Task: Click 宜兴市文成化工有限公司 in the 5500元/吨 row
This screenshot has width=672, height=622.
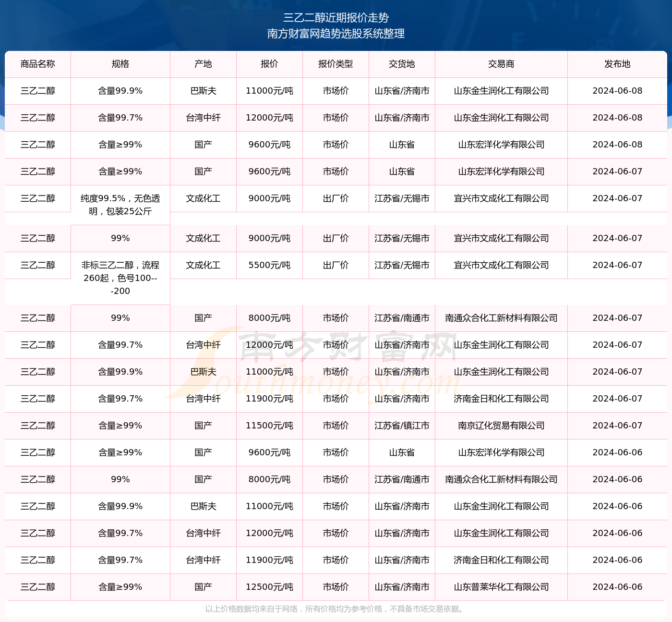Action: point(502,265)
